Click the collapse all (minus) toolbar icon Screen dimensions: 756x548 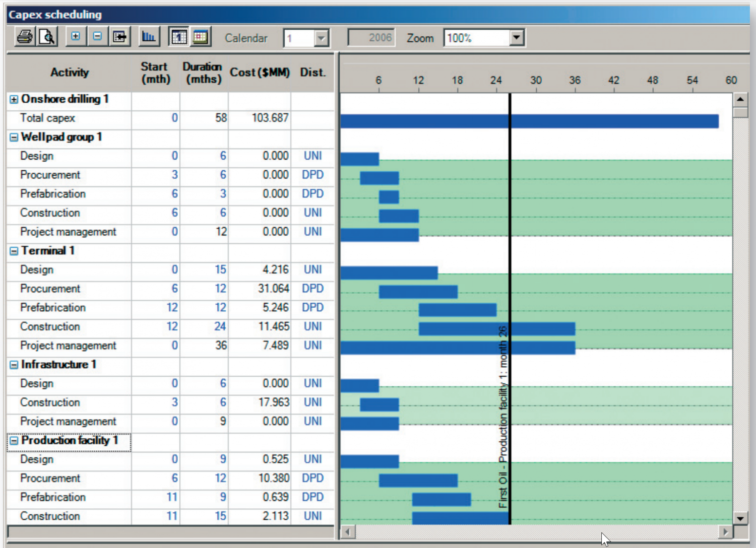[98, 37]
